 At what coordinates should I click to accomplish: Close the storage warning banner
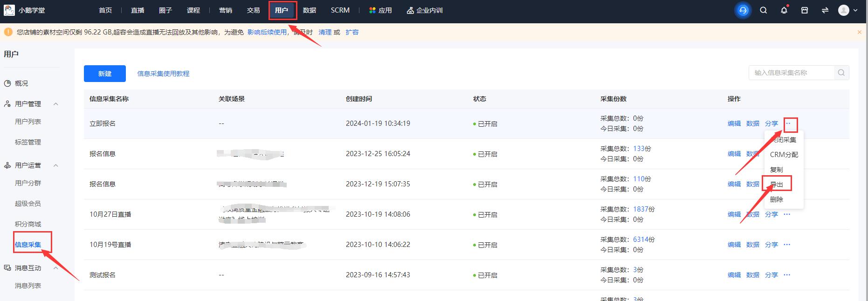[860, 32]
